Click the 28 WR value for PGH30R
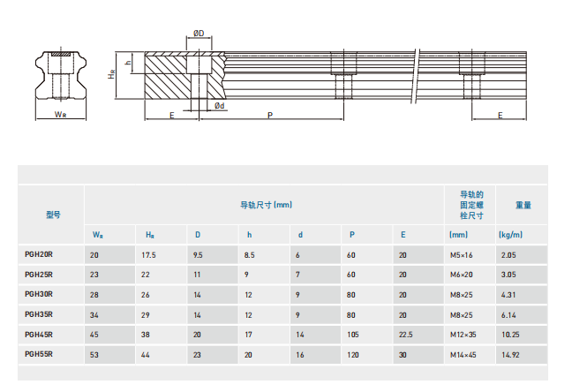Image resolution: width=572 pixels, height=392 pixels. coord(94,295)
